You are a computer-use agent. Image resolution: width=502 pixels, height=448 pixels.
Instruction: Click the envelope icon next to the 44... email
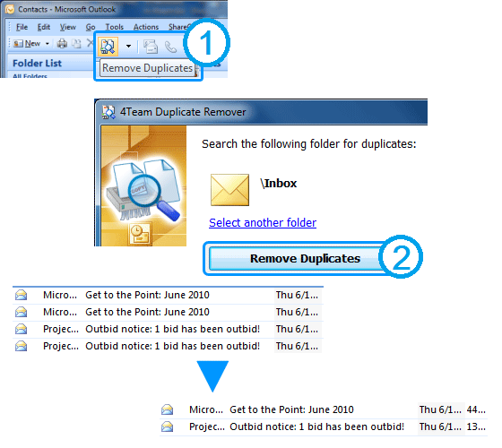click(x=167, y=410)
